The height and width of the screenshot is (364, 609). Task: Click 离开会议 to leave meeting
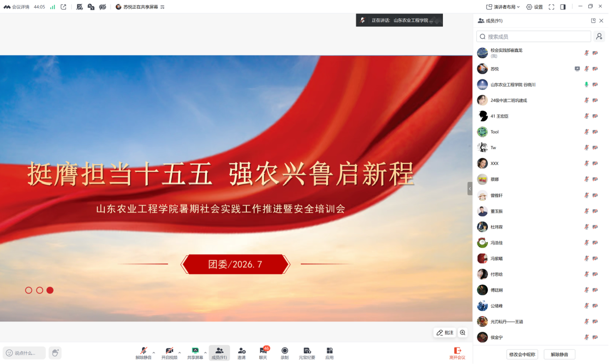pyautogui.click(x=457, y=353)
